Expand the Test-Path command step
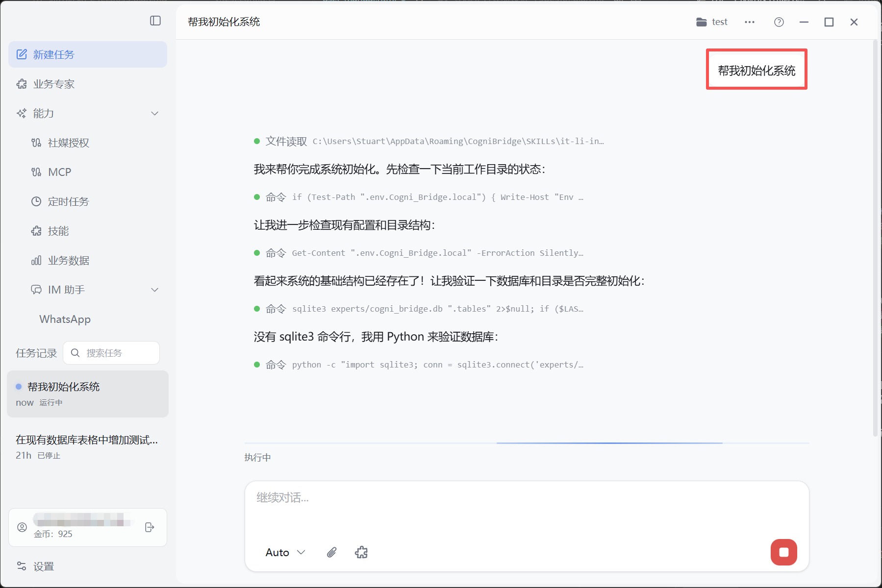The height and width of the screenshot is (588, 882). [x=419, y=197]
